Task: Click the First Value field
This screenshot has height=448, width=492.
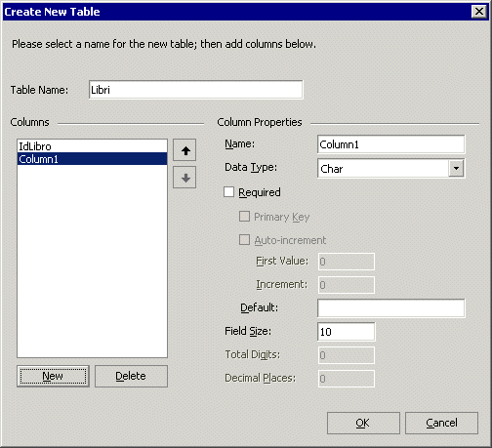Action: [x=347, y=262]
